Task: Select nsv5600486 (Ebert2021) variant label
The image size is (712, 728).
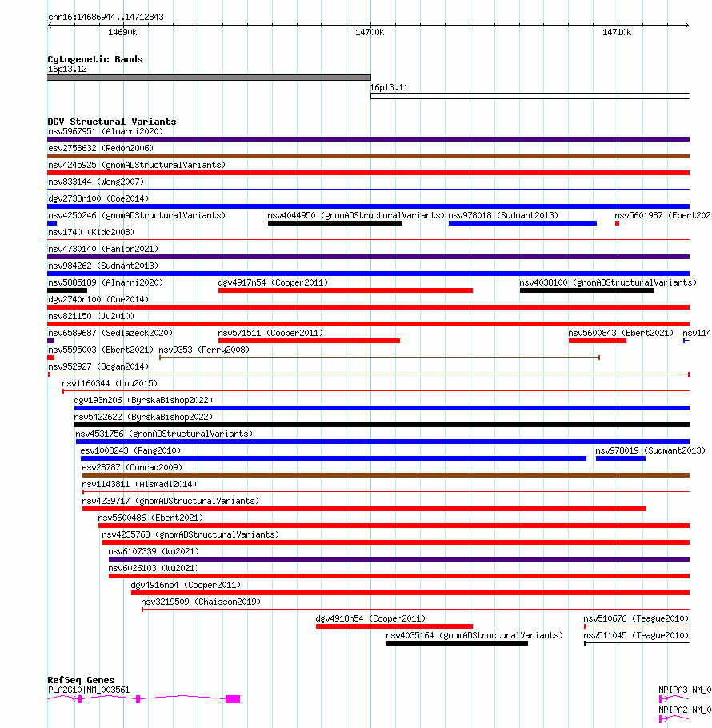Action: click(x=150, y=518)
